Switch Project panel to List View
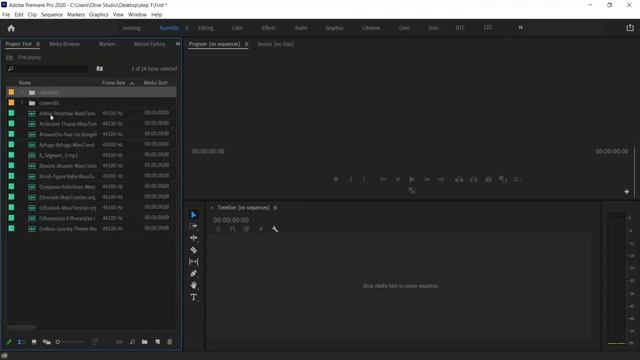 (21, 342)
